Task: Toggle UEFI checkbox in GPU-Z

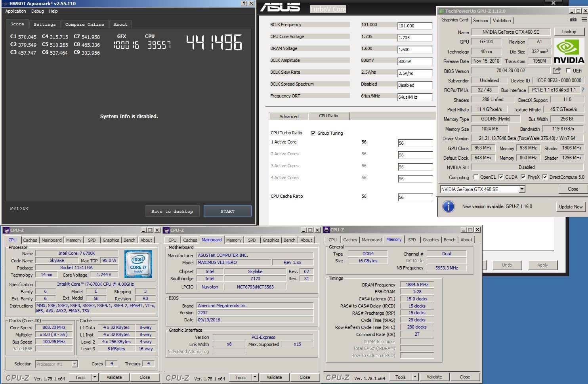Action: (x=568, y=71)
